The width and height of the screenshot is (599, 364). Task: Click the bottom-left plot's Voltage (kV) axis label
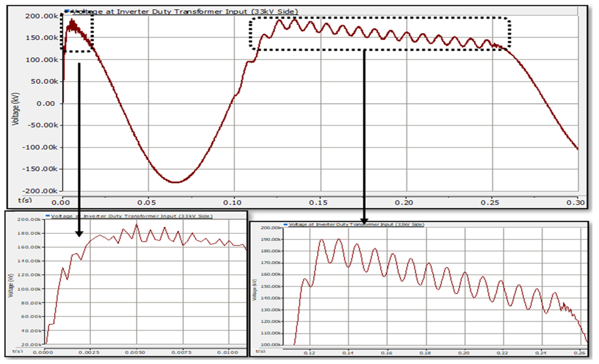click(11, 286)
